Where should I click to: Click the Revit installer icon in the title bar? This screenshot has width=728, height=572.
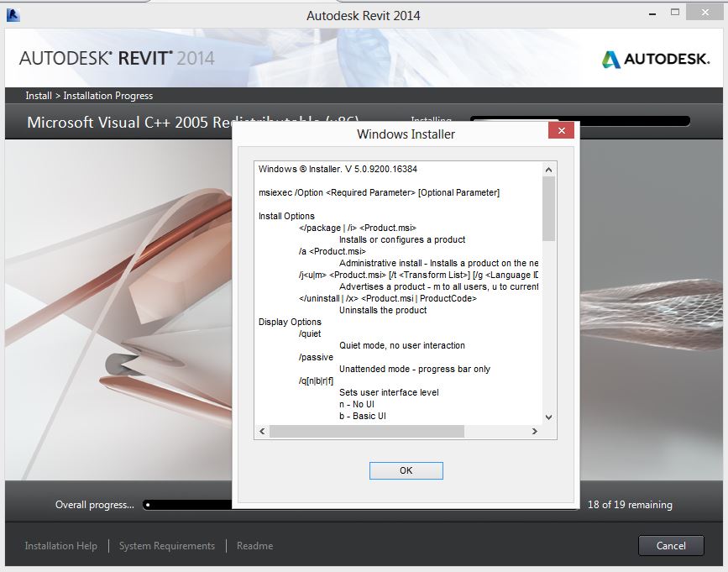tap(12, 14)
